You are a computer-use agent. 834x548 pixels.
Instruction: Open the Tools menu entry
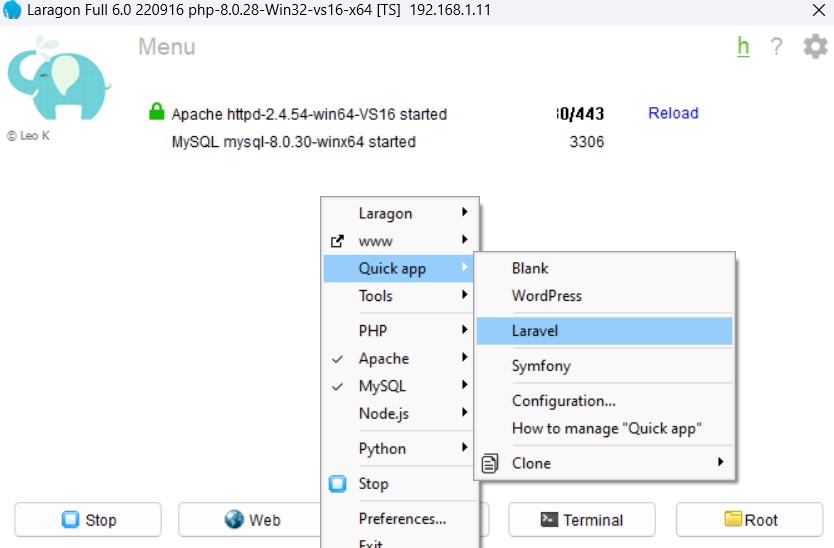pyautogui.click(x=400, y=296)
